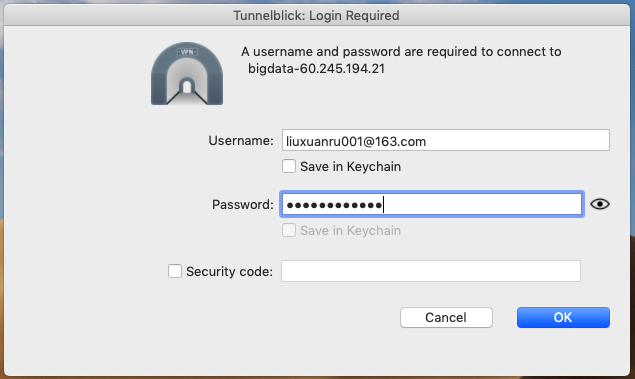Focus the Password field with dots

click(x=432, y=204)
